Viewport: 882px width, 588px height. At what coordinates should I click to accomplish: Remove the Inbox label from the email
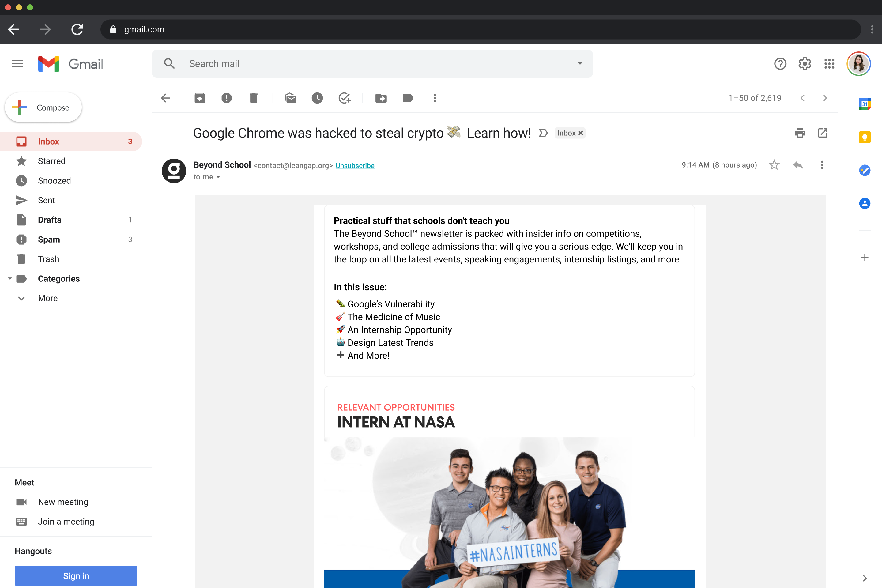click(581, 133)
